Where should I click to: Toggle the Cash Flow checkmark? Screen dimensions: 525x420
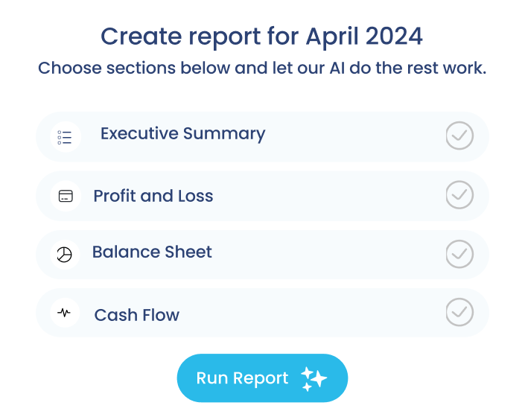tap(459, 312)
